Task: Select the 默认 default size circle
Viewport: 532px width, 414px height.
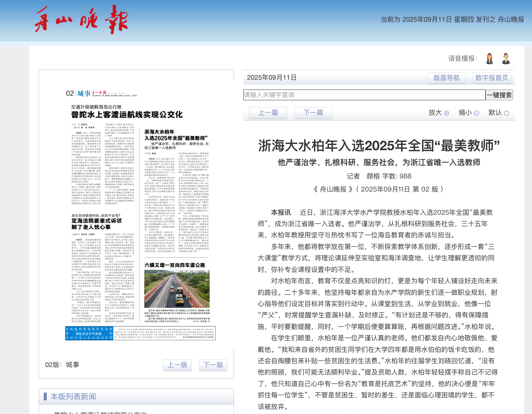Action: coord(506,113)
